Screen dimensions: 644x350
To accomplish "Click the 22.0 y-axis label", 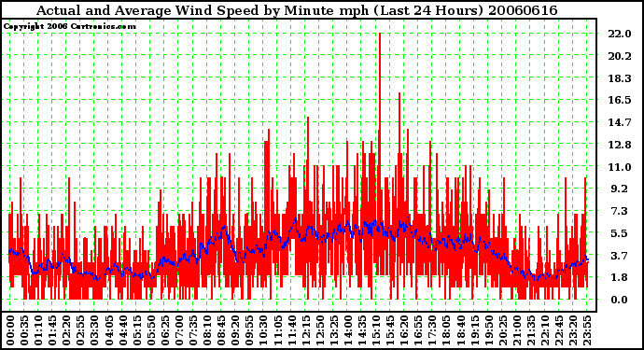I will (x=620, y=34).
